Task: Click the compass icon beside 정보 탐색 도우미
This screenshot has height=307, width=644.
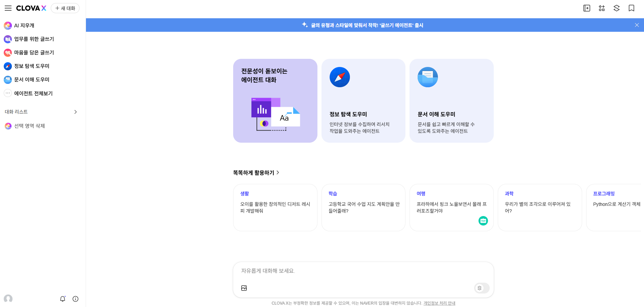Action: coord(8,66)
